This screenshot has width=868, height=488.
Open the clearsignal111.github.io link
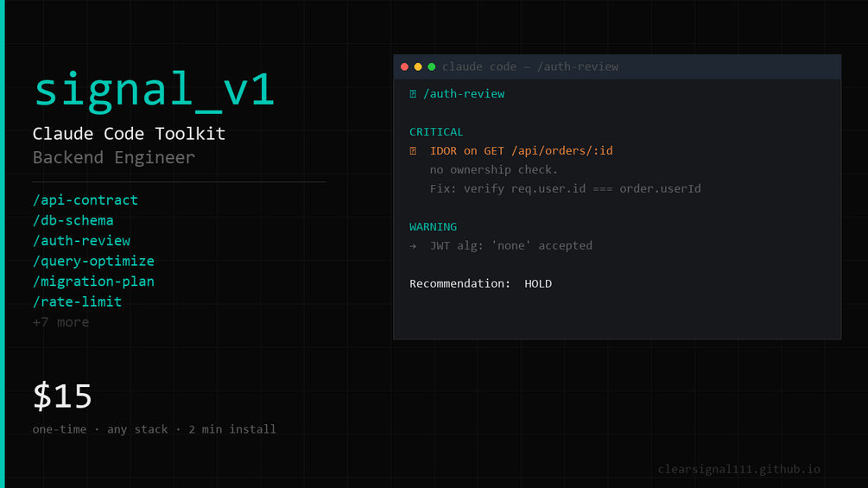(x=739, y=470)
